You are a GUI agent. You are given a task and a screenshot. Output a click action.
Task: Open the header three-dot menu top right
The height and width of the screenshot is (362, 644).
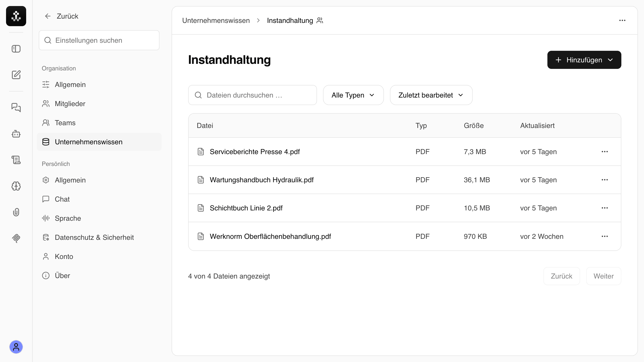[x=622, y=20]
